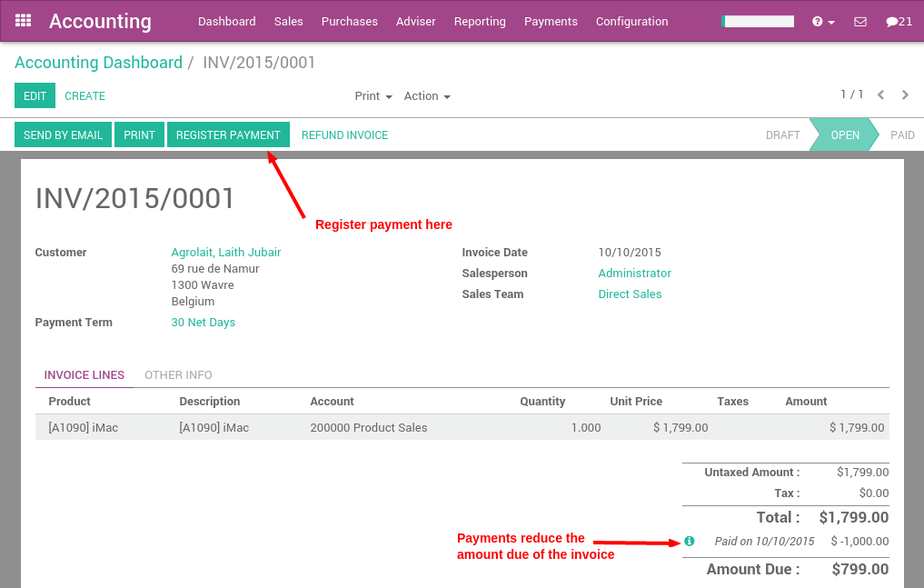Open the Sales menu
Viewport: 924px width, 588px height.
(x=288, y=21)
